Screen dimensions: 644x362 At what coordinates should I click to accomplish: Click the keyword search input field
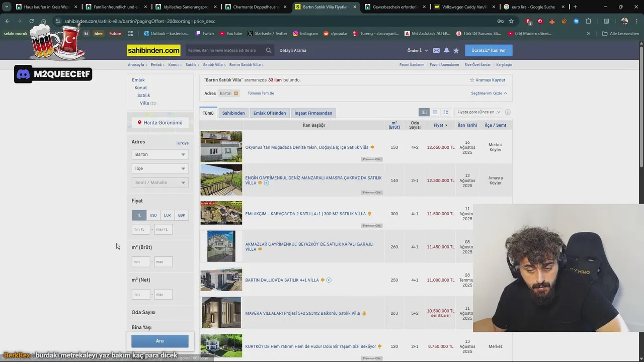pyautogui.click(x=224, y=50)
